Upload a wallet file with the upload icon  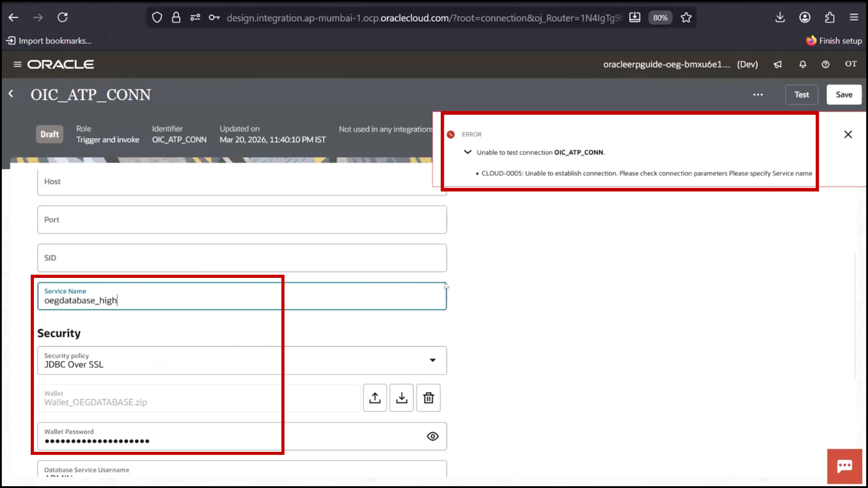(375, 398)
